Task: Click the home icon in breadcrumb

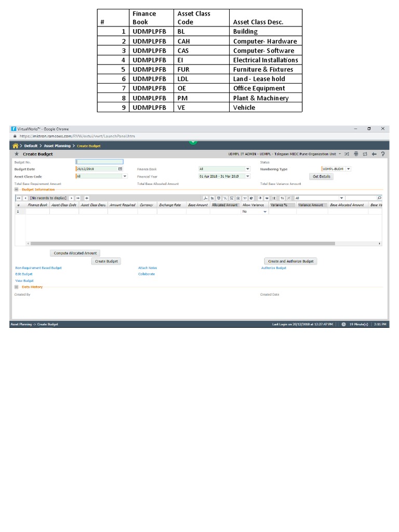Action: tap(16, 146)
